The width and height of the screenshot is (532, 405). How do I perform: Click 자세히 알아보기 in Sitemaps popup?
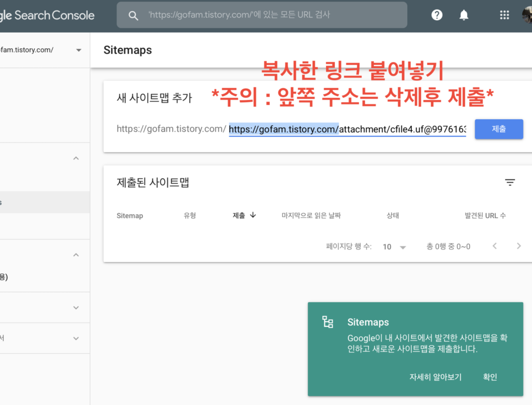tap(435, 377)
